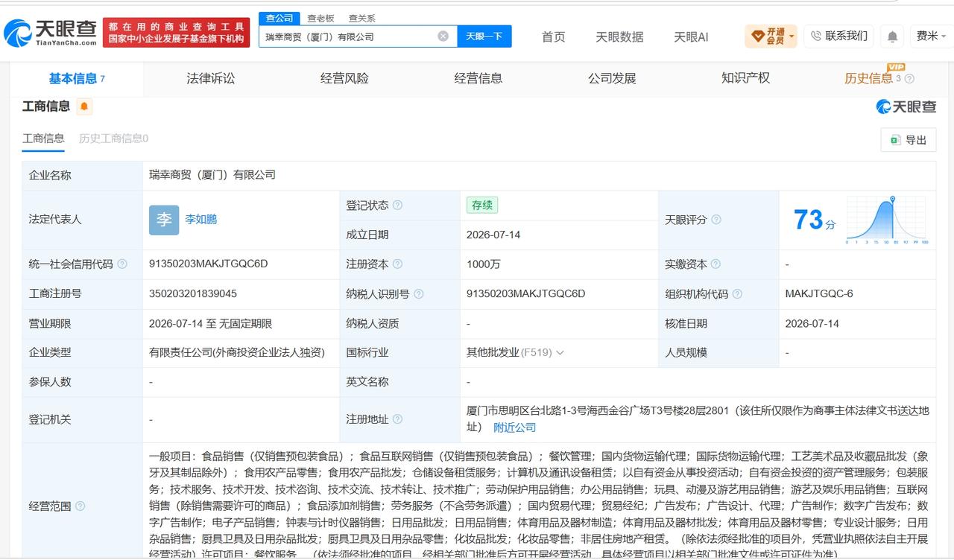
Task: Click the organization code MAKJTGQC-6
Action: point(819,293)
